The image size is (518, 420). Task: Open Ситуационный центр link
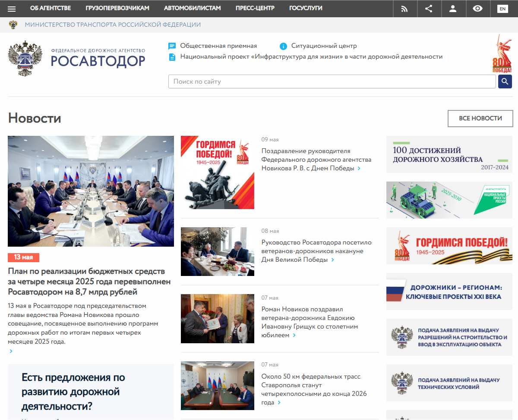pos(324,46)
